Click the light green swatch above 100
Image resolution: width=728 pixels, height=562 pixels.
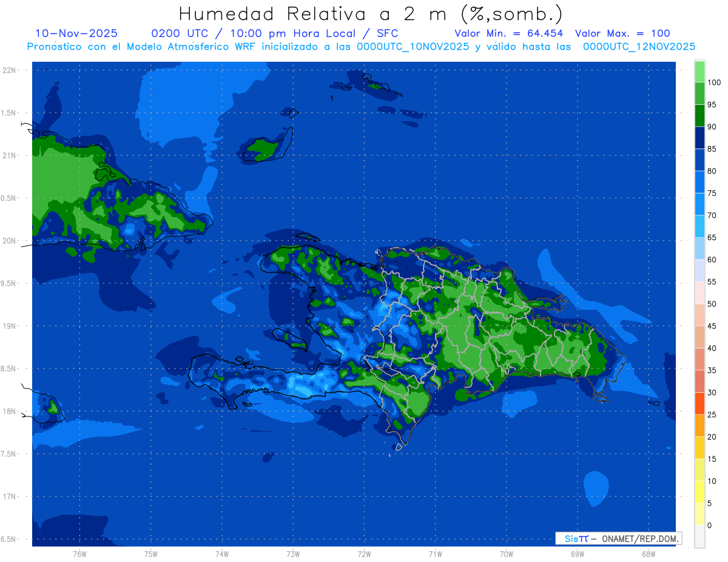point(699,72)
